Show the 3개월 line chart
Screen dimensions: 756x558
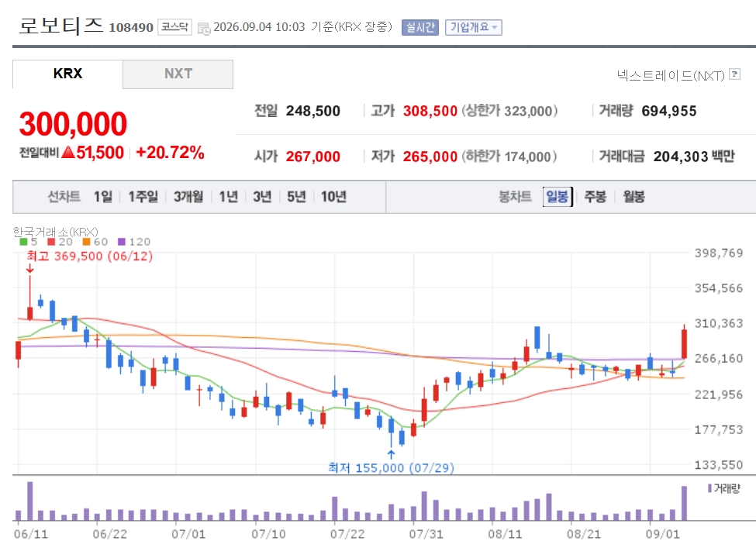click(x=188, y=196)
